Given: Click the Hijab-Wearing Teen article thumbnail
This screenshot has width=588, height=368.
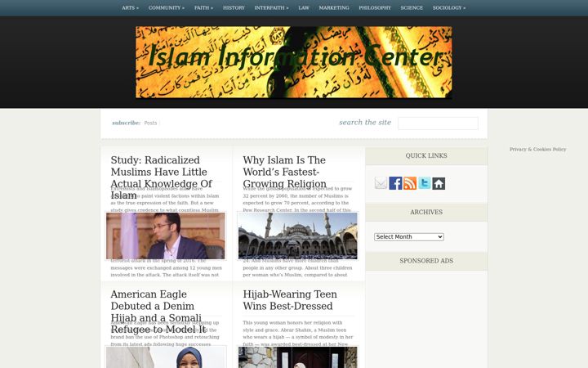Looking at the screenshot, I should (298, 357).
